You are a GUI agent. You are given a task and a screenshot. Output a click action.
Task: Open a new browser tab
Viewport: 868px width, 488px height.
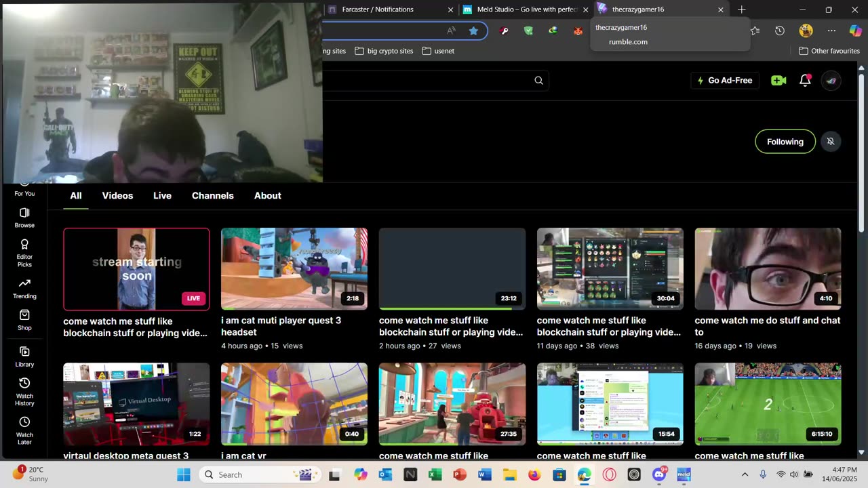(742, 9)
